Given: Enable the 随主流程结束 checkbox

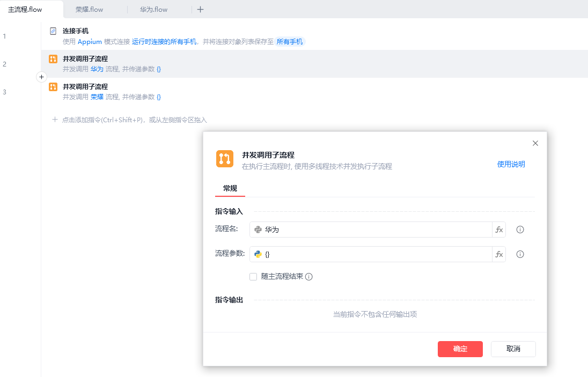Looking at the screenshot, I should (253, 277).
